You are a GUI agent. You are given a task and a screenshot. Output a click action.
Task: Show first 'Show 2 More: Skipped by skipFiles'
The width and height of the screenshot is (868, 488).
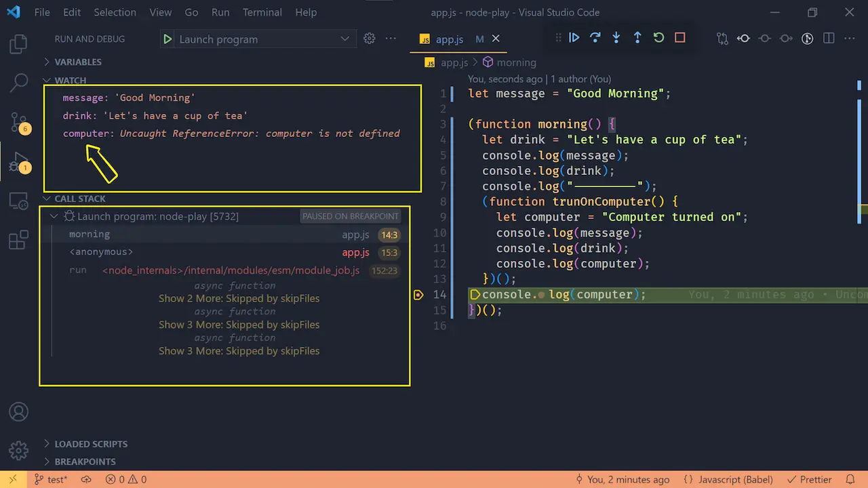click(x=239, y=298)
